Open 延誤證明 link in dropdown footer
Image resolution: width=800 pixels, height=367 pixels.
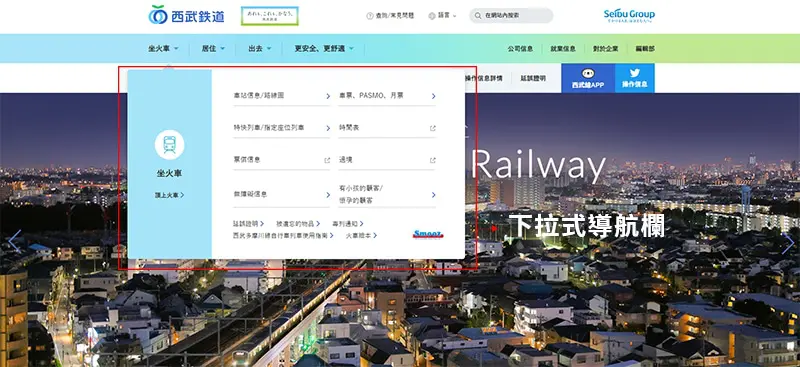pos(248,224)
